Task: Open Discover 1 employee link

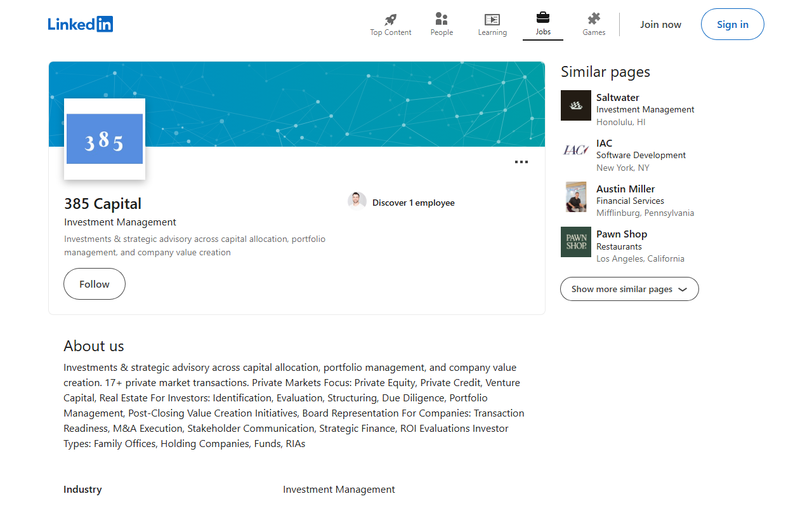Action: click(x=414, y=203)
